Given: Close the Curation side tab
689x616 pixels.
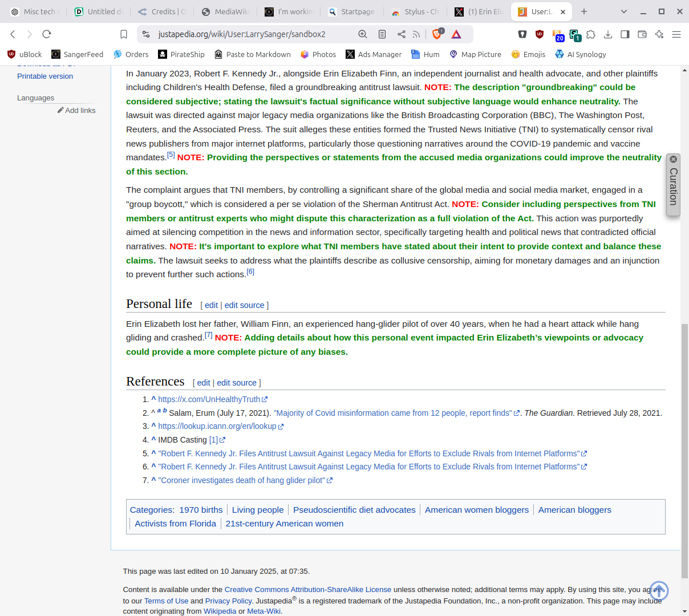Looking at the screenshot, I should [x=673, y=159].
